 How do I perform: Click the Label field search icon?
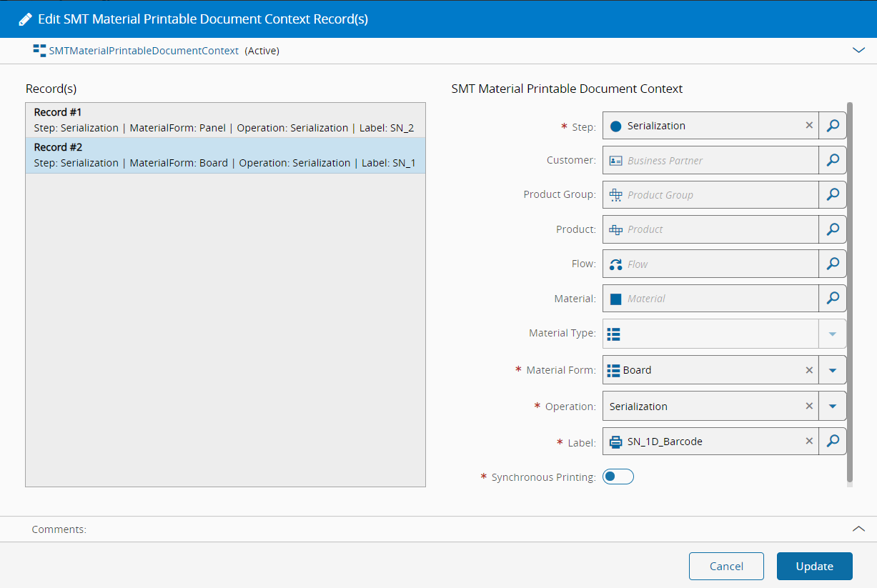[x=832, y=442]
